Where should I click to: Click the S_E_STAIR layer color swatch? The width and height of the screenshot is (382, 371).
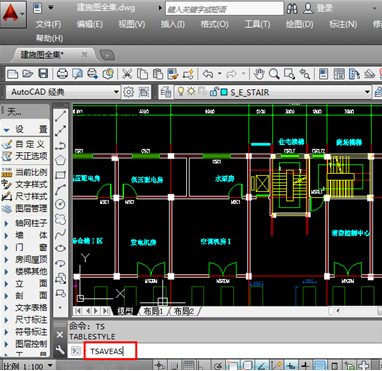pyautogui.click(x=224, y=92)
